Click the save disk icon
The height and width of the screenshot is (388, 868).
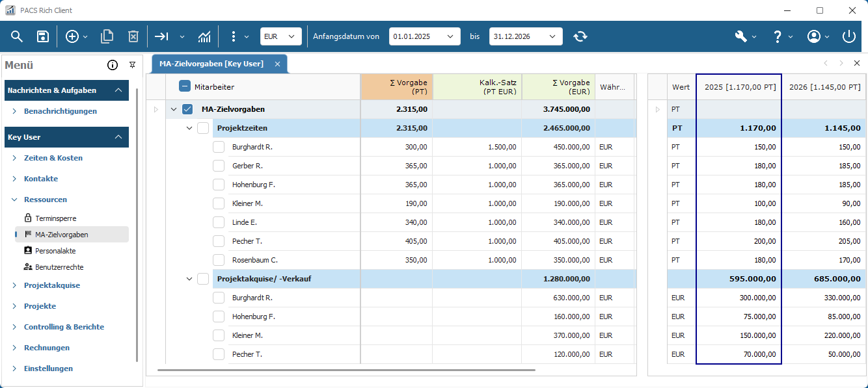click(x=43, y=36)
